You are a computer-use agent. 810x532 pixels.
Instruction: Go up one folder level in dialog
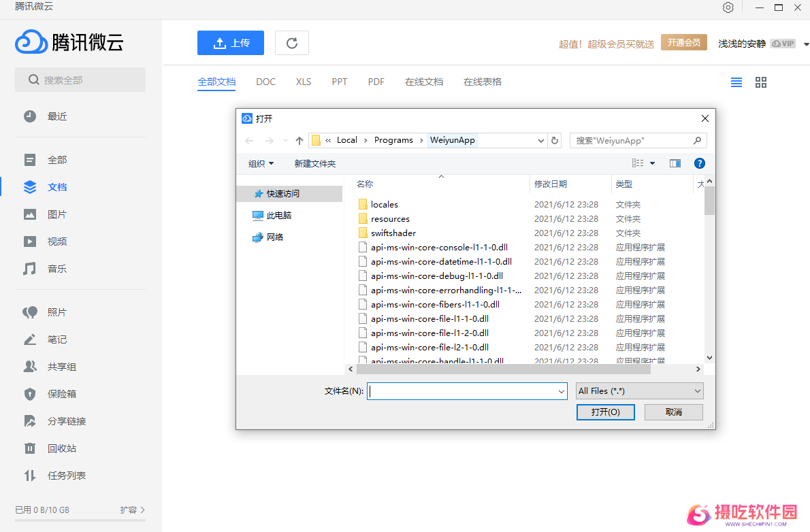(x=299, y=141)
